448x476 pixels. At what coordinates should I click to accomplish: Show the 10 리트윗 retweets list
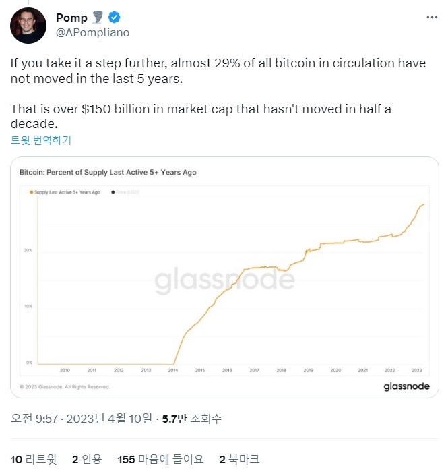34,459
